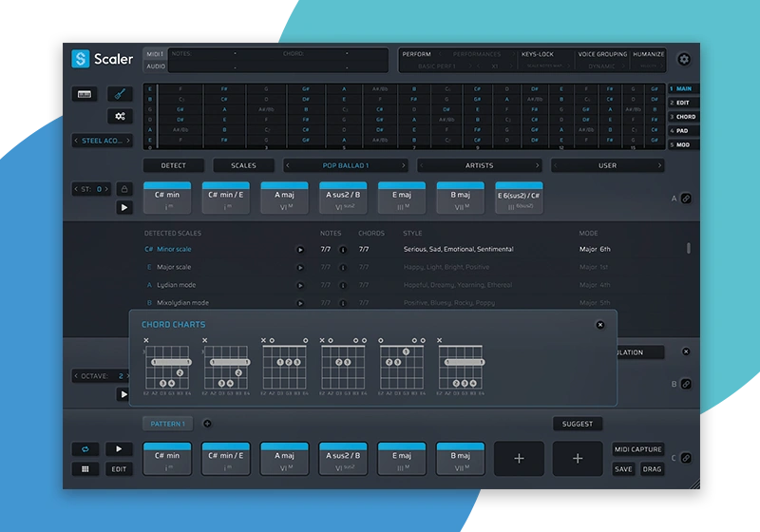Play section A chord set
Viewport: 760px width, 532px height.
point(124,207)
